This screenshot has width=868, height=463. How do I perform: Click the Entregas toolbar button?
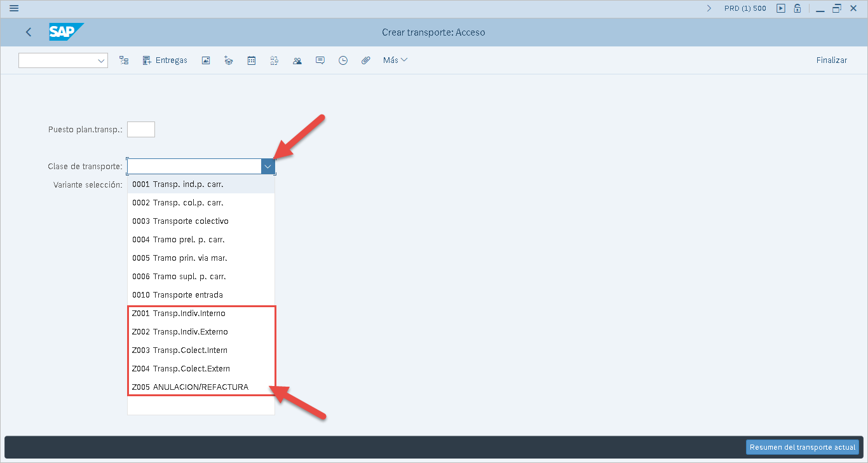pyautogui.click(x=165, y=60)
